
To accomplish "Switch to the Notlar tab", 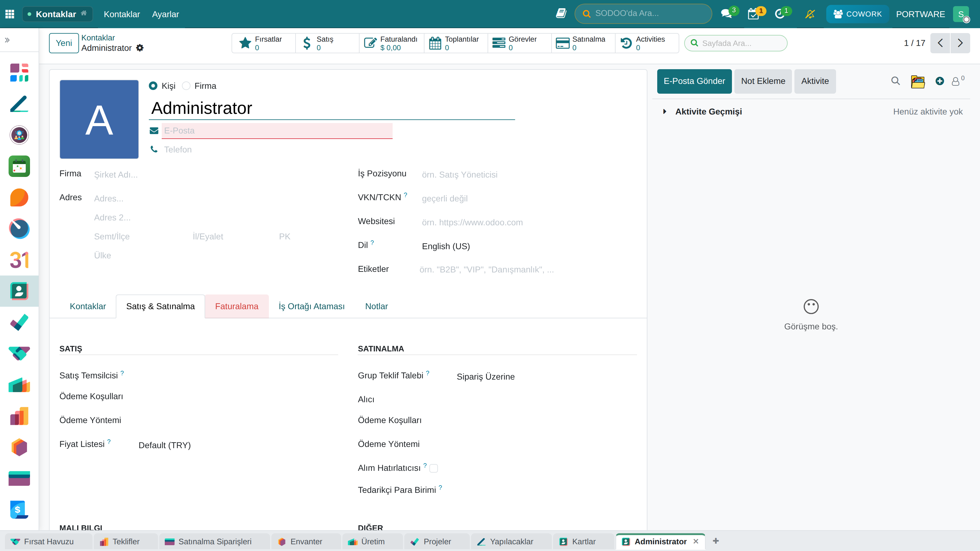I will (x=376, y=306).
